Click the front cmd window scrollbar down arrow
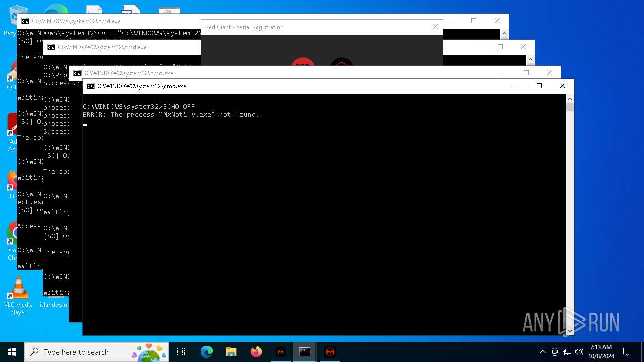This screenshot has height=362, width=644. pos(570,331)
